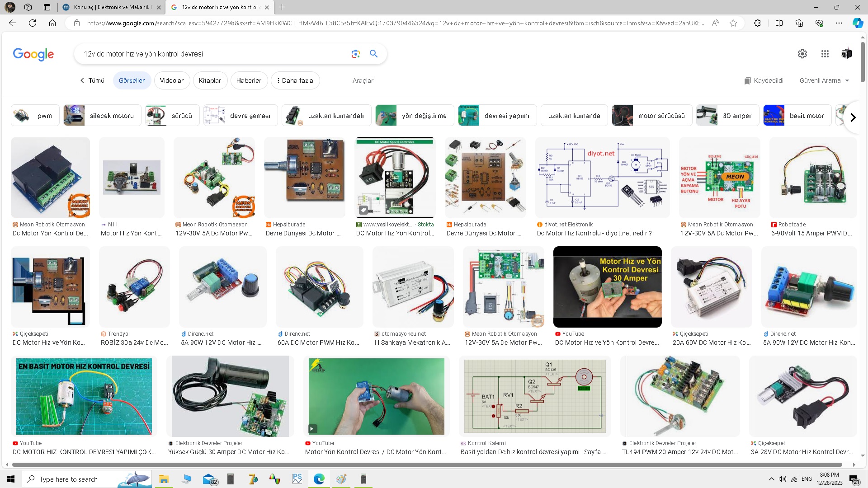868x488 pixels.
Task: Open Microsoft Edge from taskbar
Action: pos(319,479)
